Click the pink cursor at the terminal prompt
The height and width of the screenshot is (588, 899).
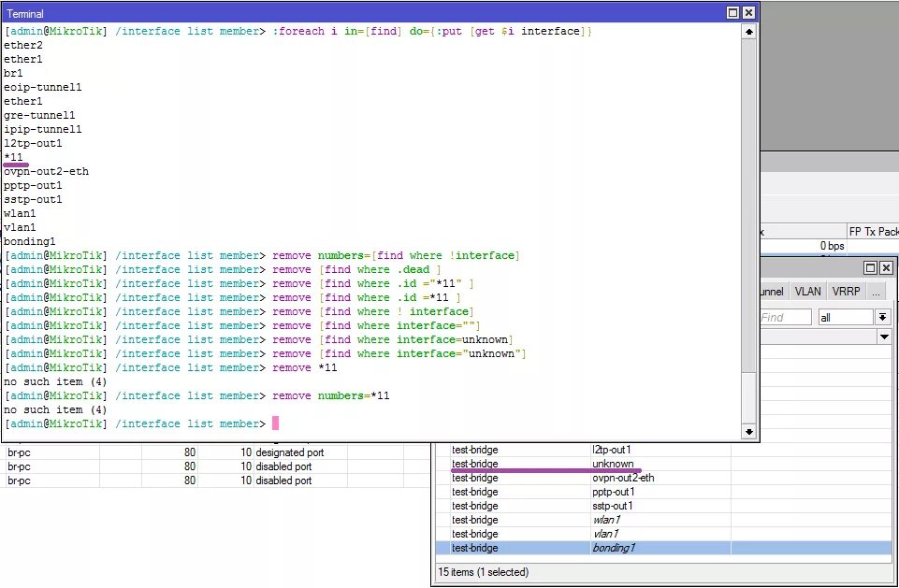click(x=275, y=423)
